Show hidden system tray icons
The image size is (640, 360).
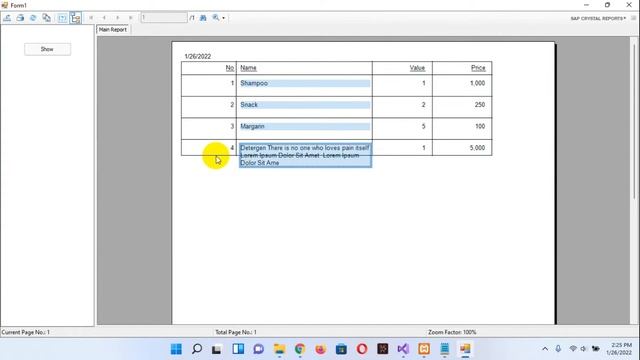[x=545, y=349]
